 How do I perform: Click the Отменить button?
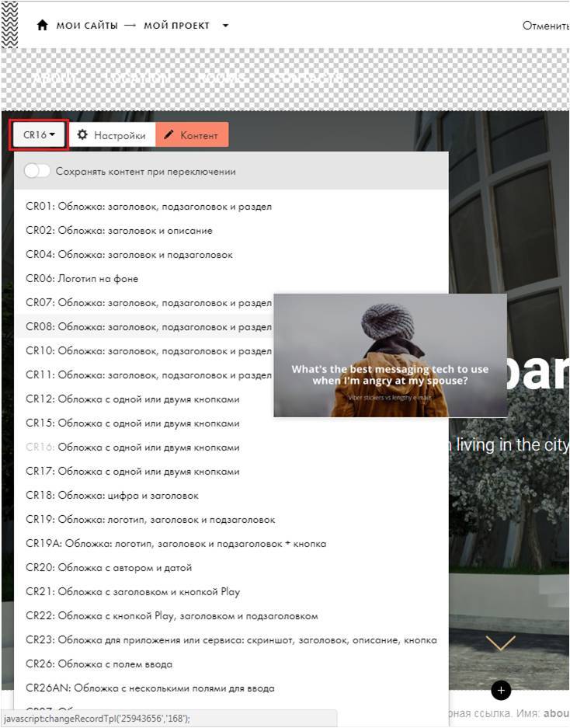tap(545, 26)
